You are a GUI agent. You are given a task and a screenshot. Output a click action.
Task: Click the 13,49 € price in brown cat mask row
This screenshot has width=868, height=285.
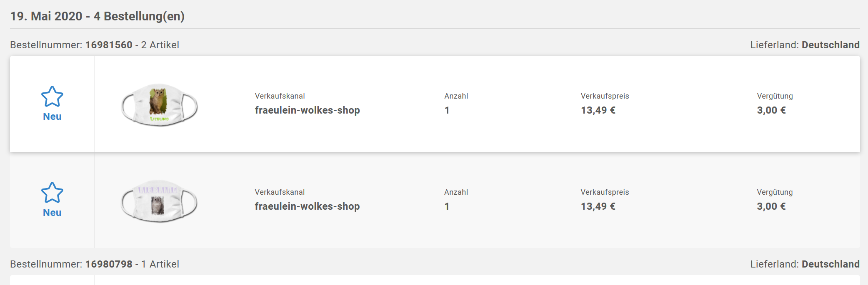point(598,110)
